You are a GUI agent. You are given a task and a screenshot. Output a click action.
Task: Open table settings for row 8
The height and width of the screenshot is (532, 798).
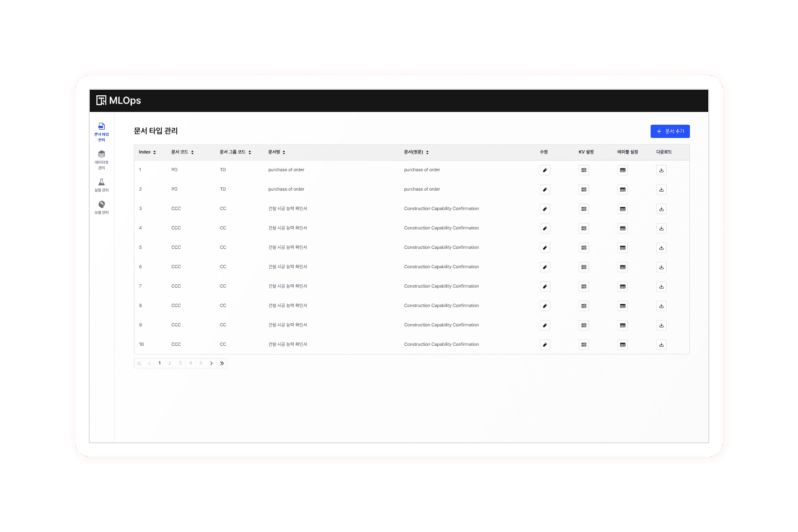(x=623, y=306)
